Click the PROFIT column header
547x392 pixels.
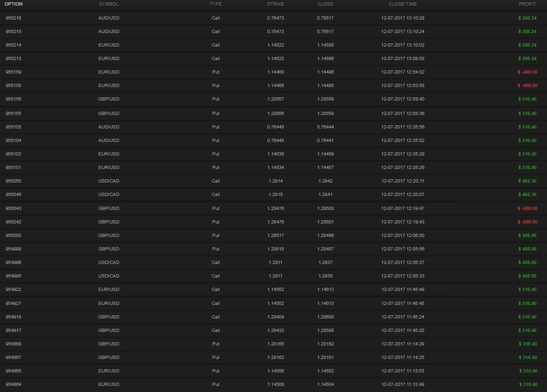pos(527,4)
